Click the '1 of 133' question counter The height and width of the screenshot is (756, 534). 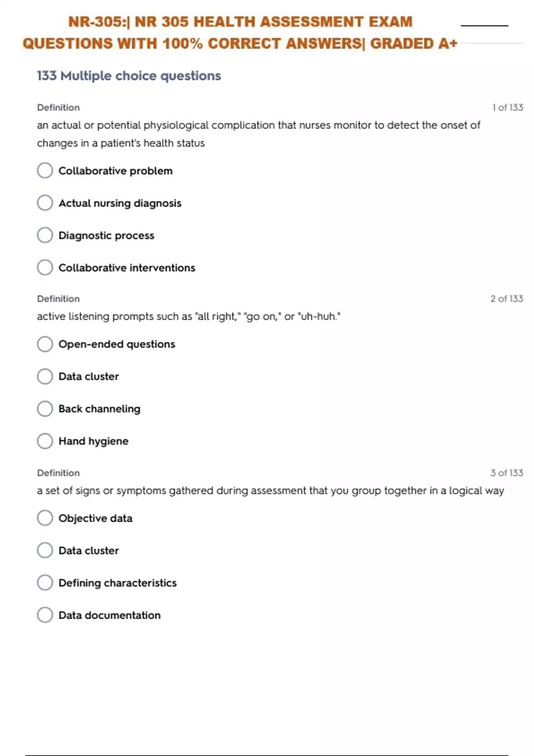click(507, 108)
